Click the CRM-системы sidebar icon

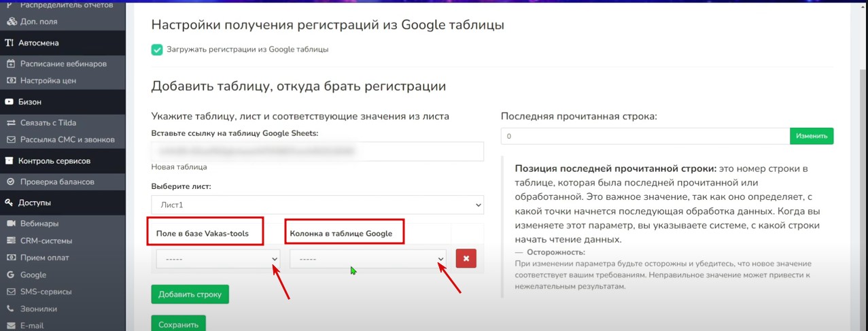[11, 241]
